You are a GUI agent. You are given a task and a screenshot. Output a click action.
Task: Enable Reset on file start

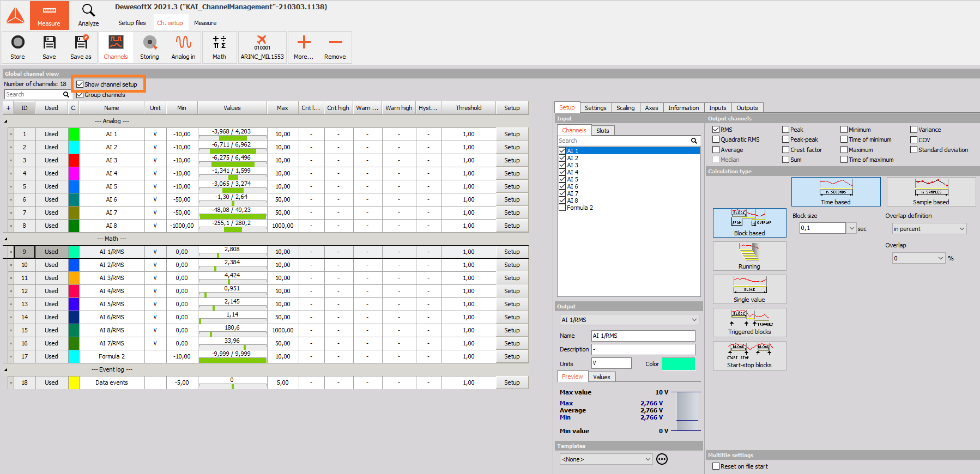point(716,466)
